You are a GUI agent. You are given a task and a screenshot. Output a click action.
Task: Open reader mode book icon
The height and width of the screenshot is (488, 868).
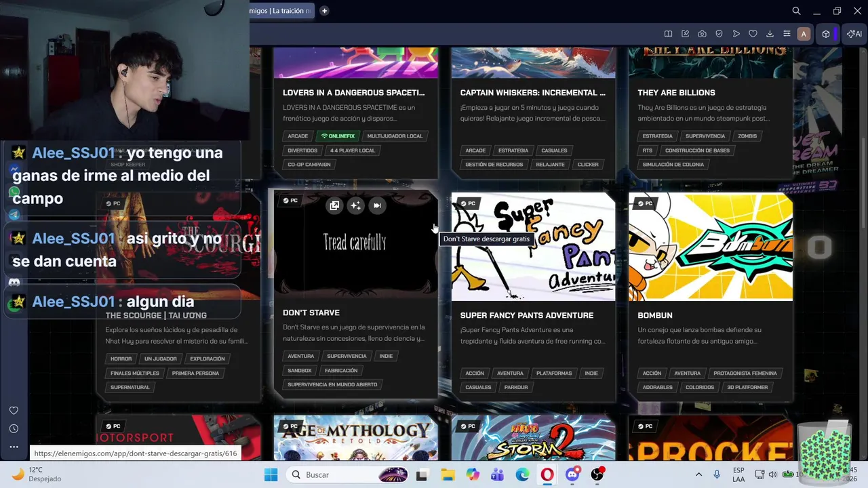point(668,34)
